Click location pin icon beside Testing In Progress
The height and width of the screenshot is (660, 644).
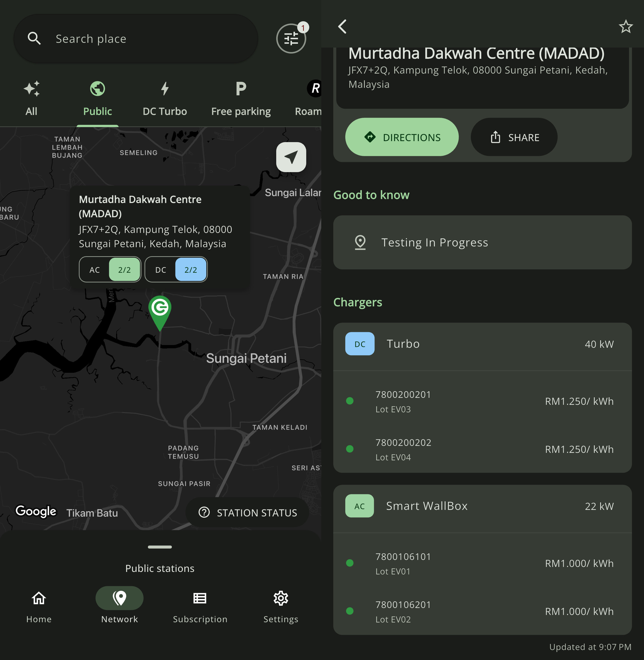point(360,242)
